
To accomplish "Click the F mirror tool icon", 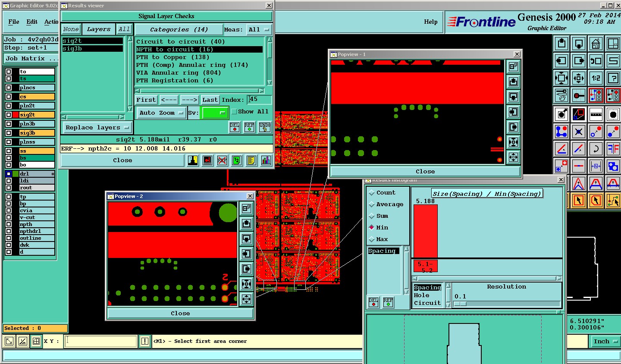I will coord(613,149).
